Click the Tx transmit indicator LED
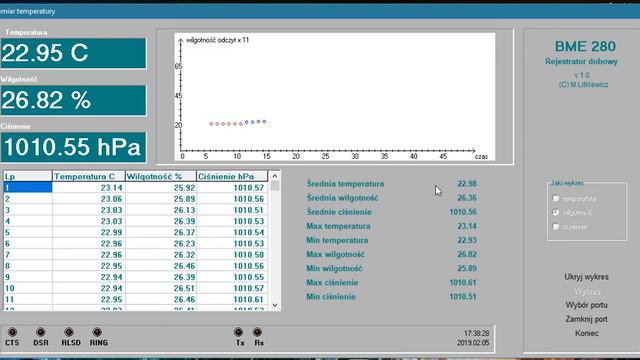The height and width of the screenshot is (360, 640). click(x=239, y=332)
